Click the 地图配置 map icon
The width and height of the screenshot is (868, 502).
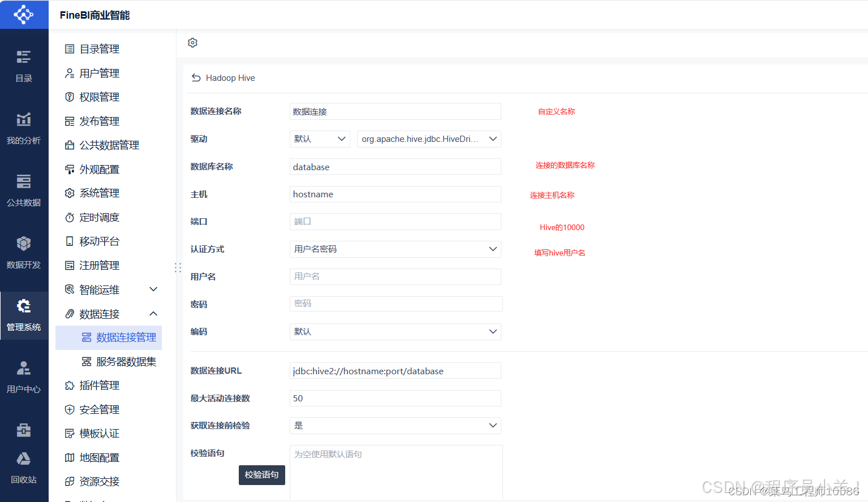(70, 458)
